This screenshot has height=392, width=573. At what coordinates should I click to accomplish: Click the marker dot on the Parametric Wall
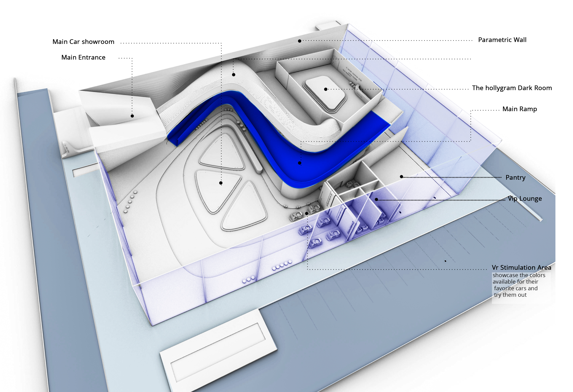click(300, 41)
